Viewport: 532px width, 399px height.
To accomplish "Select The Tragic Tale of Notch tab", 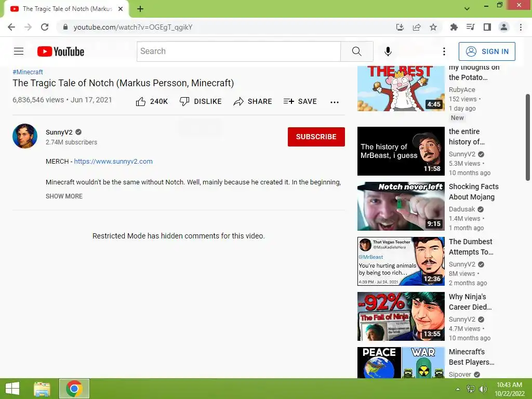I will point(66,9).
